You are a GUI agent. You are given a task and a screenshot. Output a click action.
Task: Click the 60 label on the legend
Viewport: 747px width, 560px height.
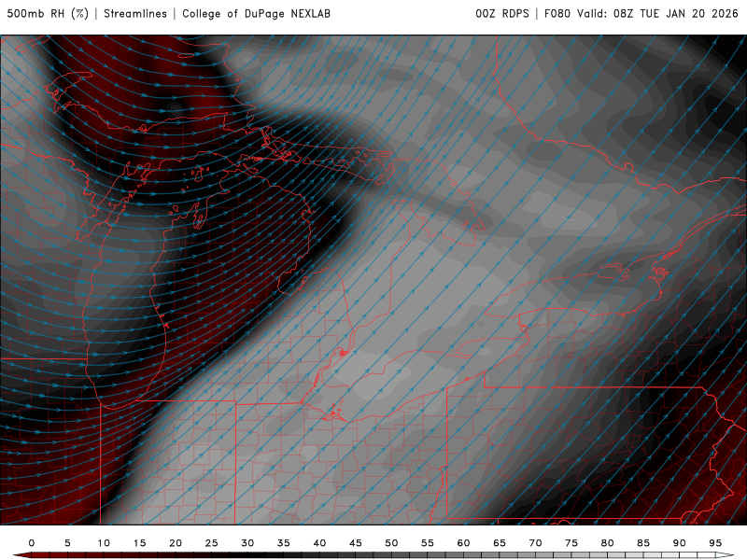(463, 543)
